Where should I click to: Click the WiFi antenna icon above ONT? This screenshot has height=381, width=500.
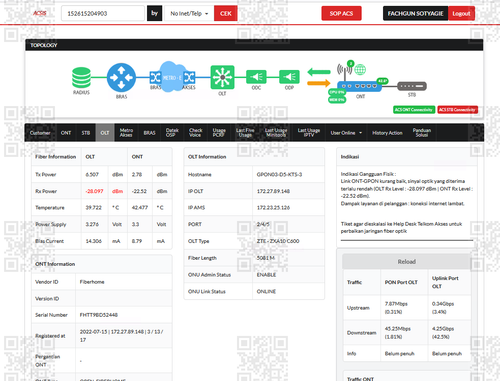[x=344, y=69]
